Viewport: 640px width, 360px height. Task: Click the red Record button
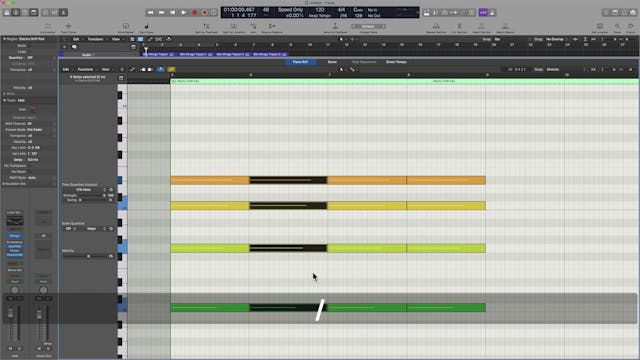(x=195, y=13)
